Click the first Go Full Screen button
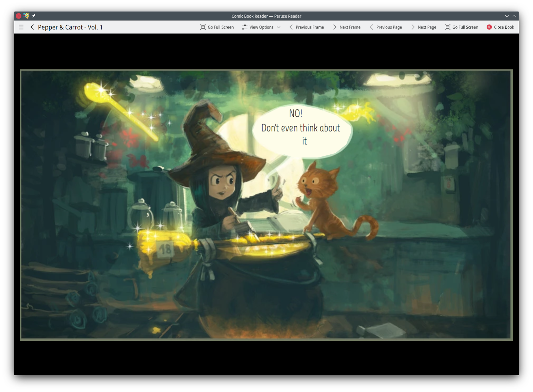The width and height of the screenshot is (533, 392). click(x=217, y=27)
